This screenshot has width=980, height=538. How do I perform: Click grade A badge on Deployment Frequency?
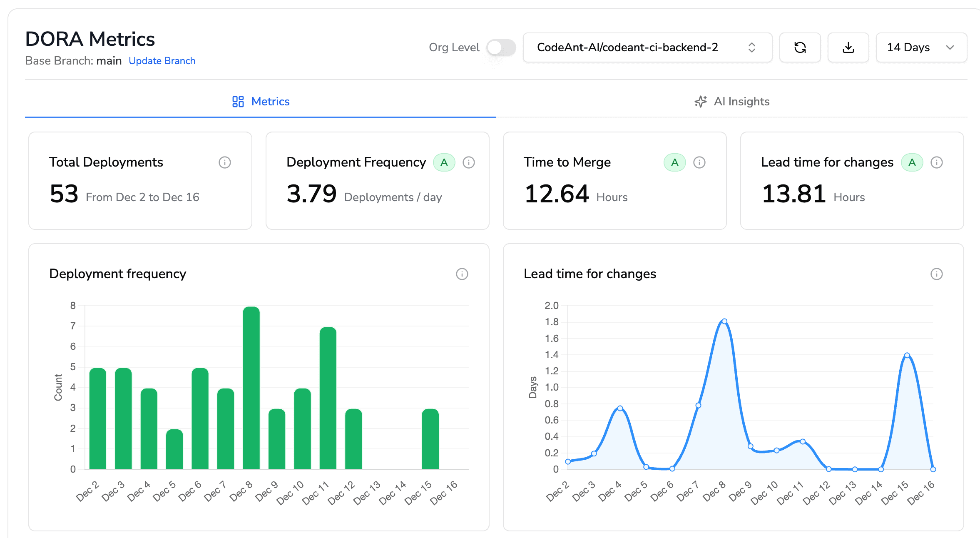[x=444, y=162]
